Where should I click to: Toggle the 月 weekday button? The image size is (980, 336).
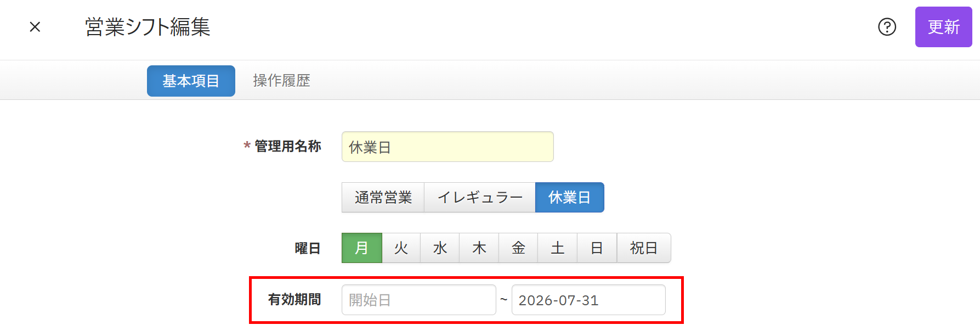(362, 248)
